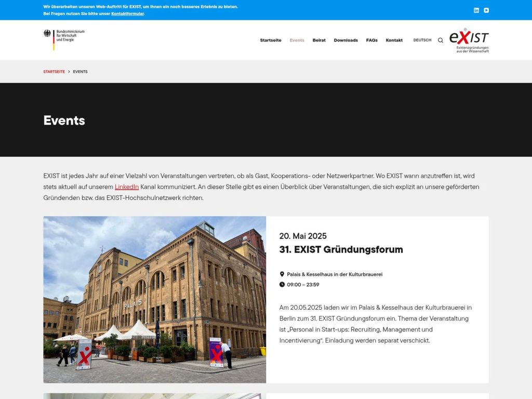
Task: Open EXIST's LinkedIn page via header icon
Action: pos(476,10)
